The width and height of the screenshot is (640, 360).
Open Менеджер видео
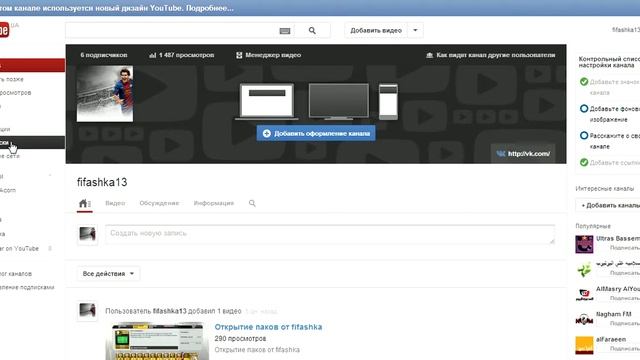click(x=269, y=55)
